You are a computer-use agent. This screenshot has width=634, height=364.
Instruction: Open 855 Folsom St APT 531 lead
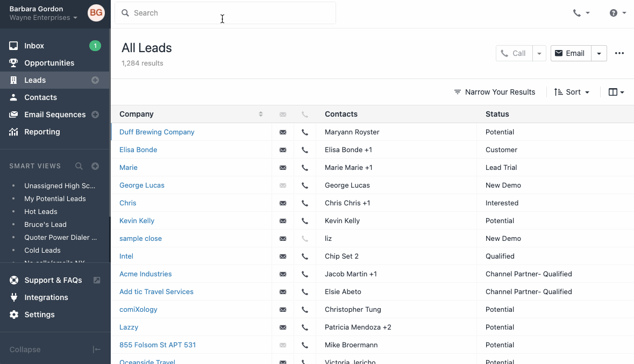158,345
